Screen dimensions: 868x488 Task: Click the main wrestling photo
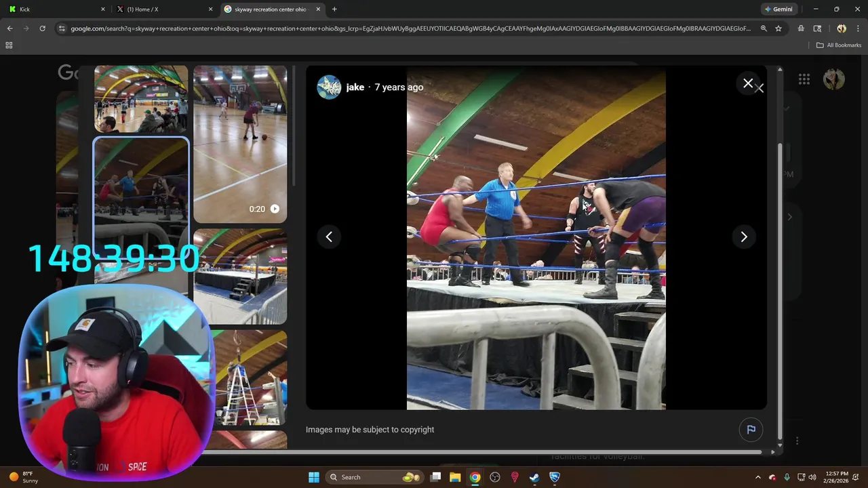pyautogui.click(x=536, y=238)
